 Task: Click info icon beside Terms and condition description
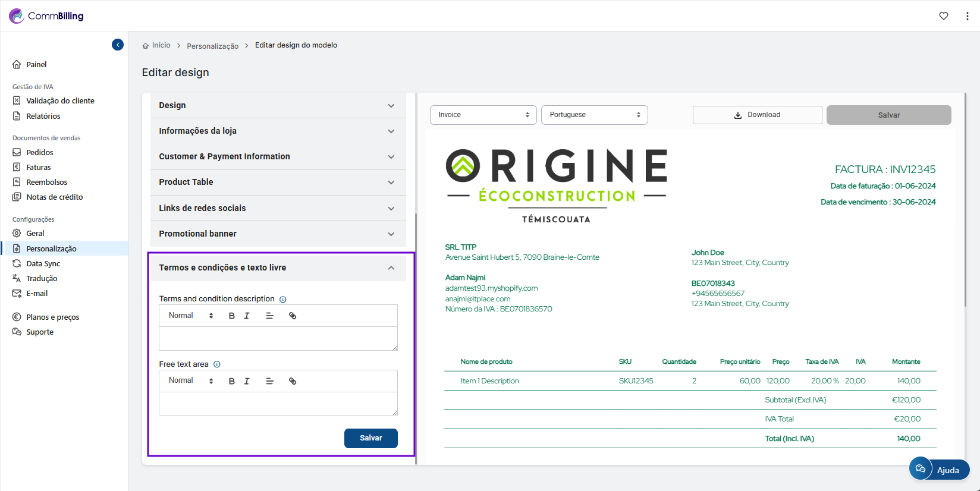coord(283,300)
